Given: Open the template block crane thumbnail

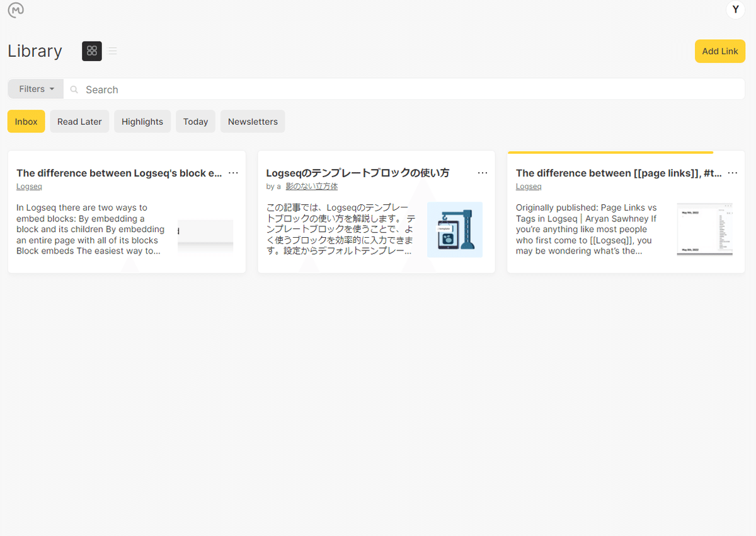Looking at the screenshot, I should (455, 230).
